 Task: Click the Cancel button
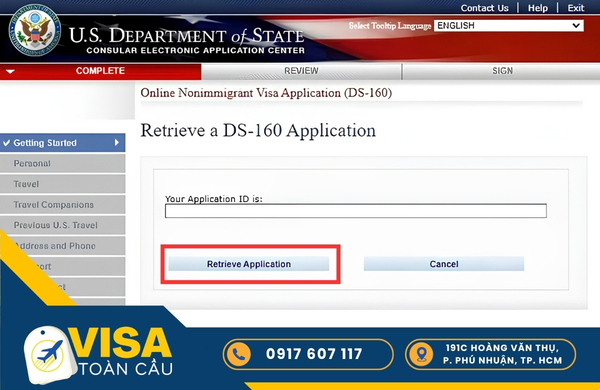(x=444, y=264)
